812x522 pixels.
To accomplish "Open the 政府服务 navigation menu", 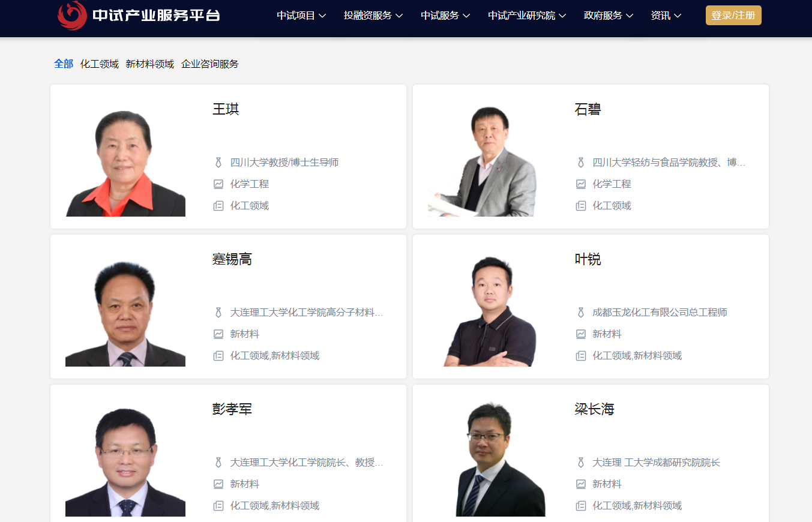I will (x=609, y=16).
